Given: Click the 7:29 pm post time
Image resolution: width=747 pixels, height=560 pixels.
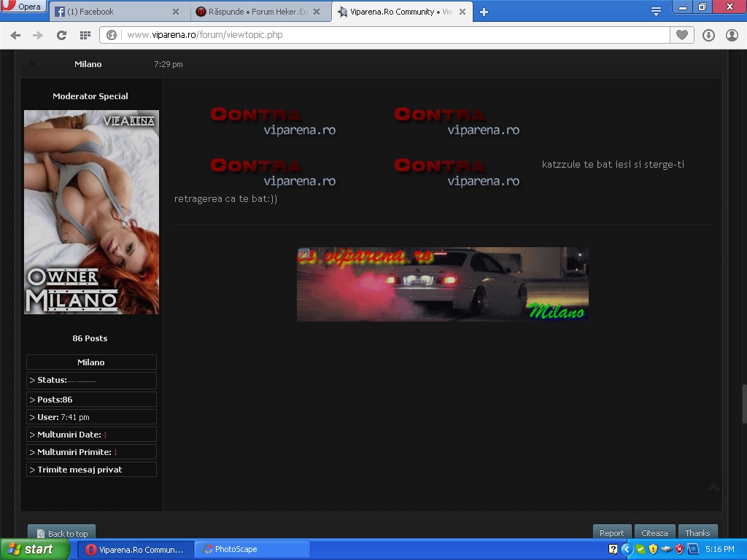Looking at the screenshot, I should [169, 64].
